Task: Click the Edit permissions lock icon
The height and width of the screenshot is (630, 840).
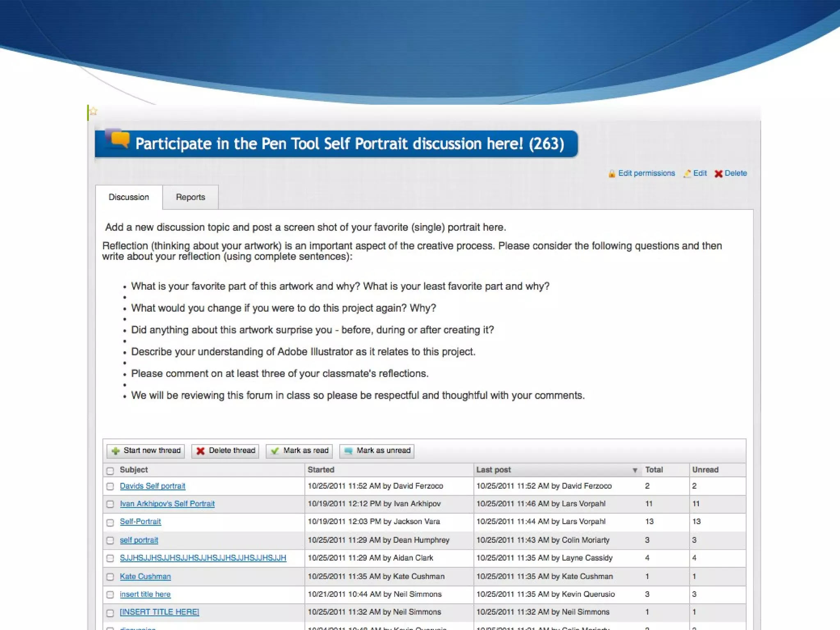Action: 612,173
